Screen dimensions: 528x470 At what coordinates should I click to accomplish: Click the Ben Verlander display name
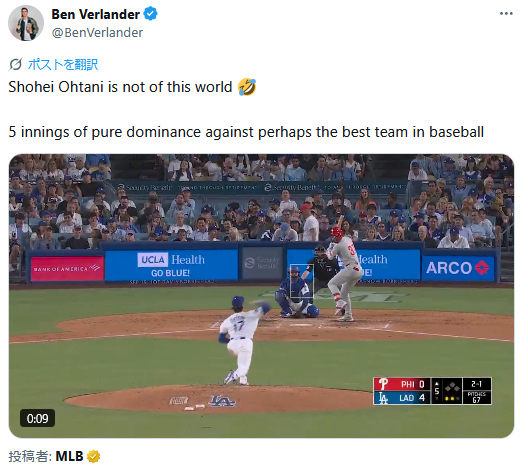(x=95, y=14)
